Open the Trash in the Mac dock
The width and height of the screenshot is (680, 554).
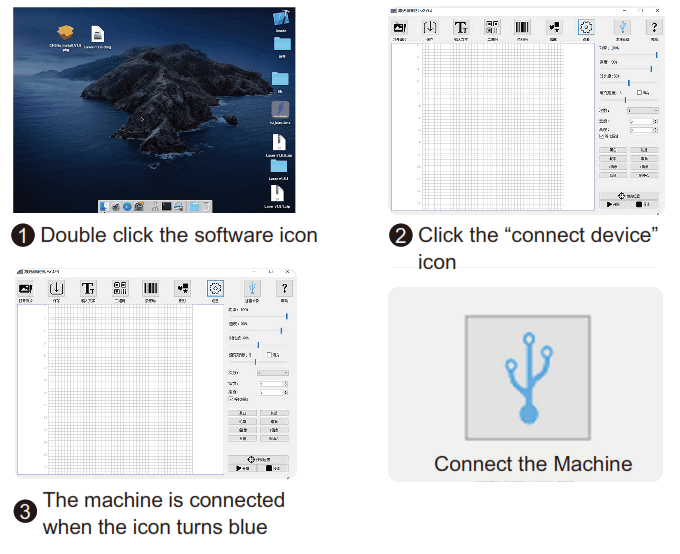206,207
